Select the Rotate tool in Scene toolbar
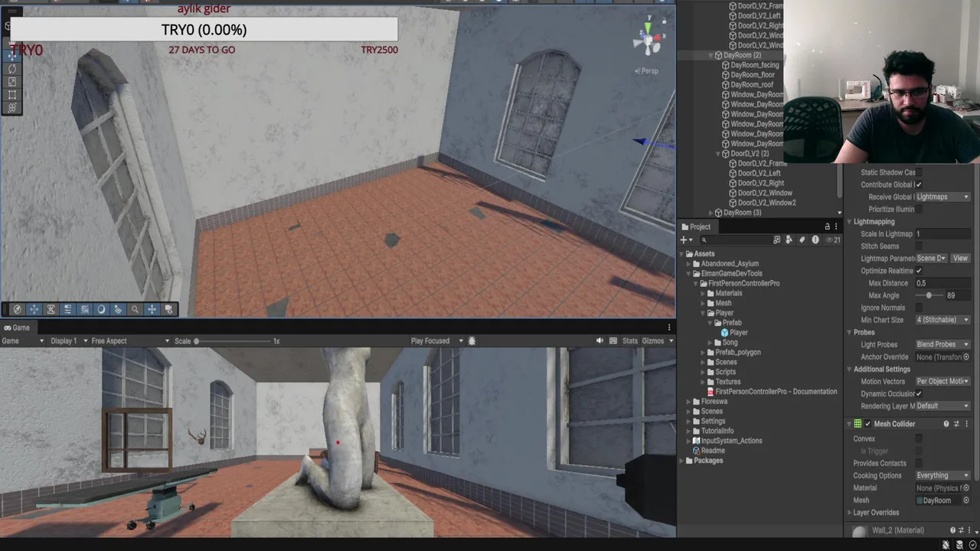This screenshot has height=551, width=980. pos(12,69)
